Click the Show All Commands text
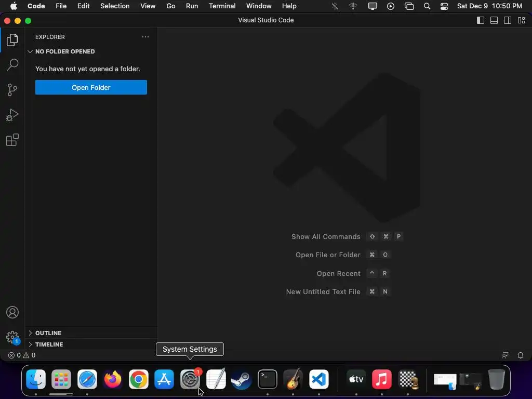 tap(326, 236)
